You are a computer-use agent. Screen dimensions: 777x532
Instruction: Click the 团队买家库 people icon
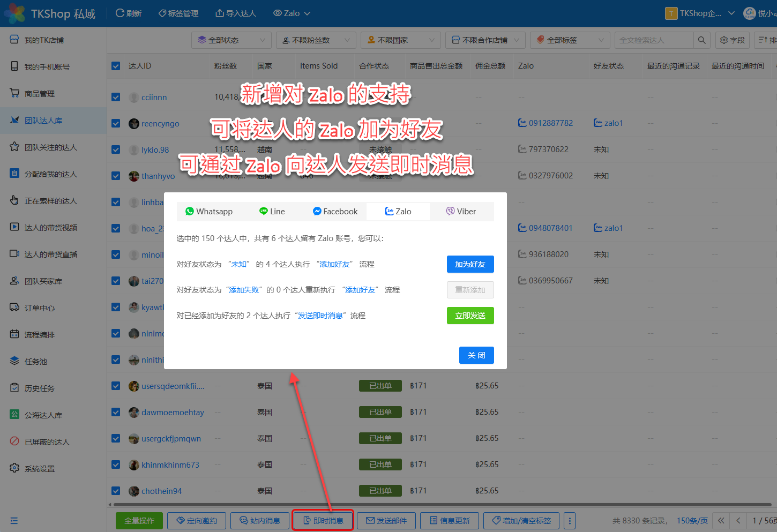point(14,281)
